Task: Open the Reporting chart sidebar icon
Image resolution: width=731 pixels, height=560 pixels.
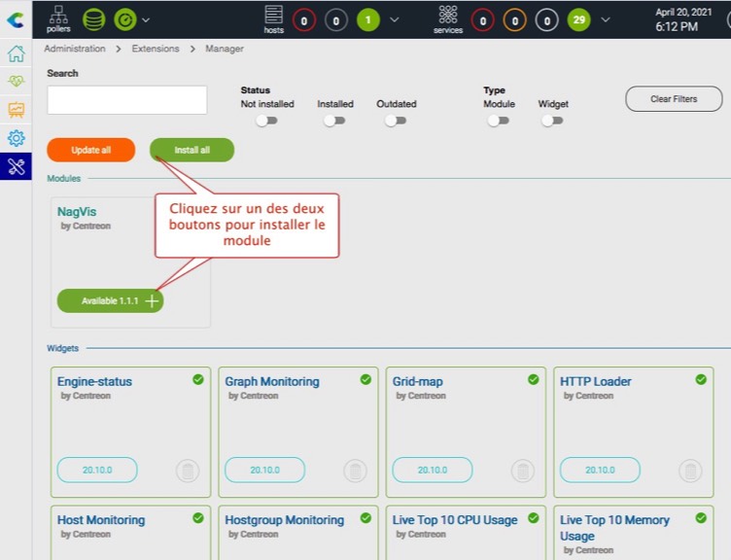Action: 16,110
